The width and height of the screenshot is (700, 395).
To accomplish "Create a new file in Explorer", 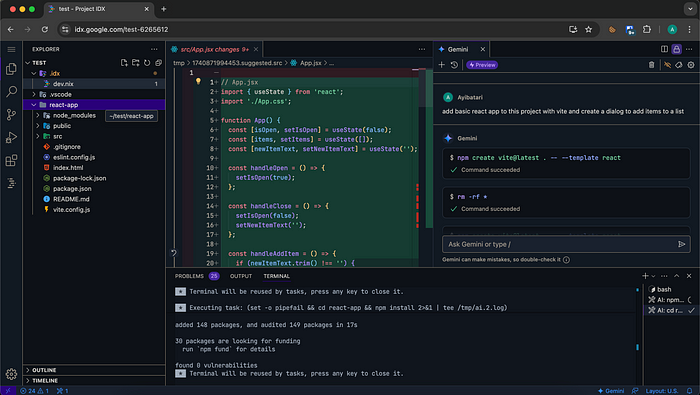I will pos(124,63).
